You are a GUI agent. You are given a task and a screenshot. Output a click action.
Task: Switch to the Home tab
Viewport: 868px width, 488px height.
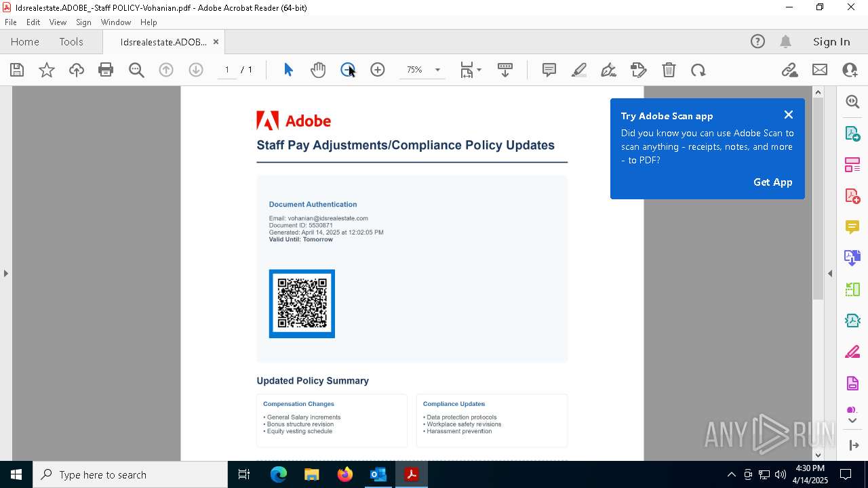25,42
